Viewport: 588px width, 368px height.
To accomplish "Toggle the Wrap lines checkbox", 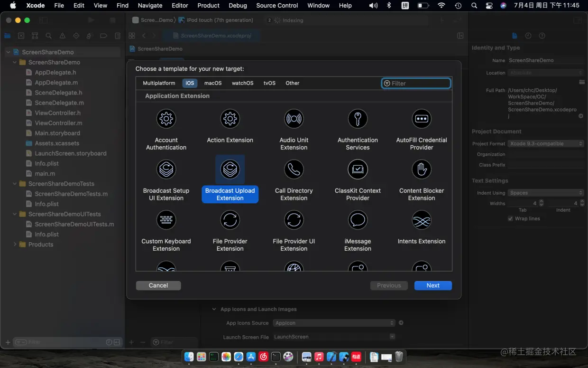I will [x=510, y=218].
